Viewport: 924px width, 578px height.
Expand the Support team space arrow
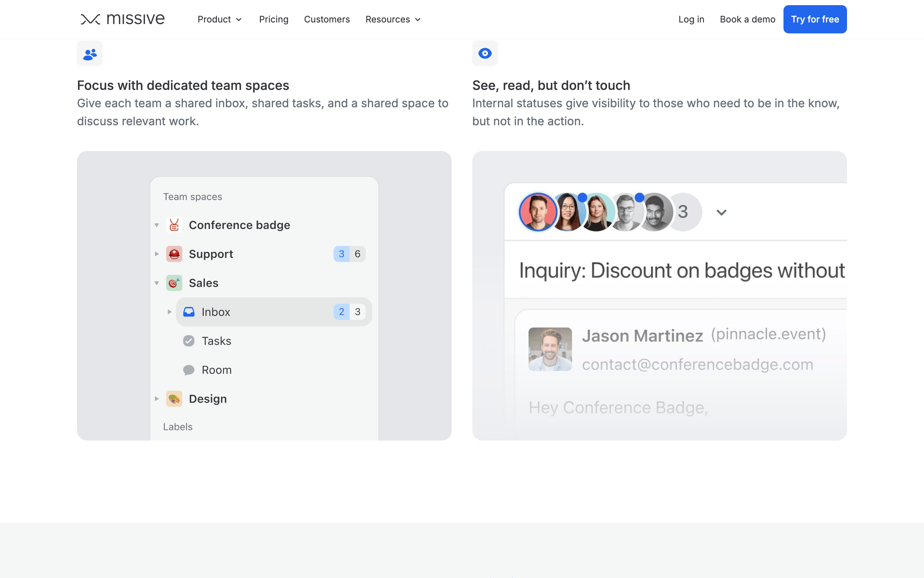pos(157,254)
